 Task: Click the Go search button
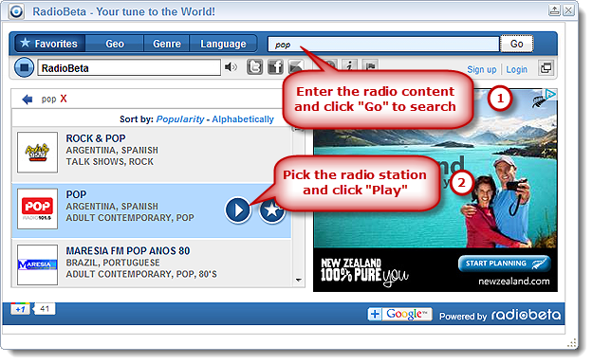(516, 44)
